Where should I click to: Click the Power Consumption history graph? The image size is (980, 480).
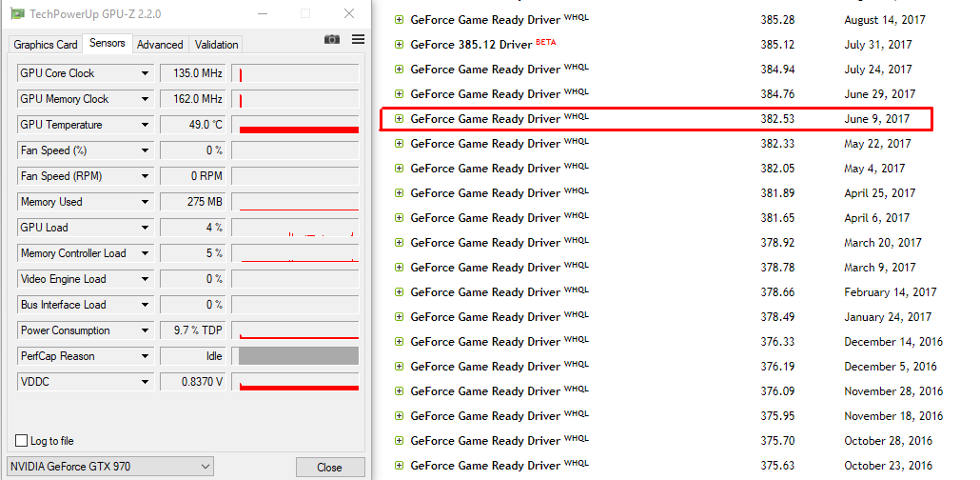[295, 330]
